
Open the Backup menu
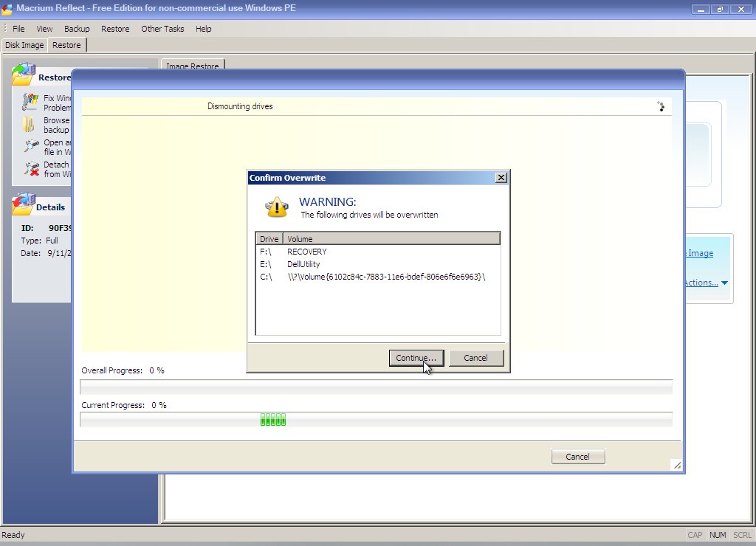[77, 29]
